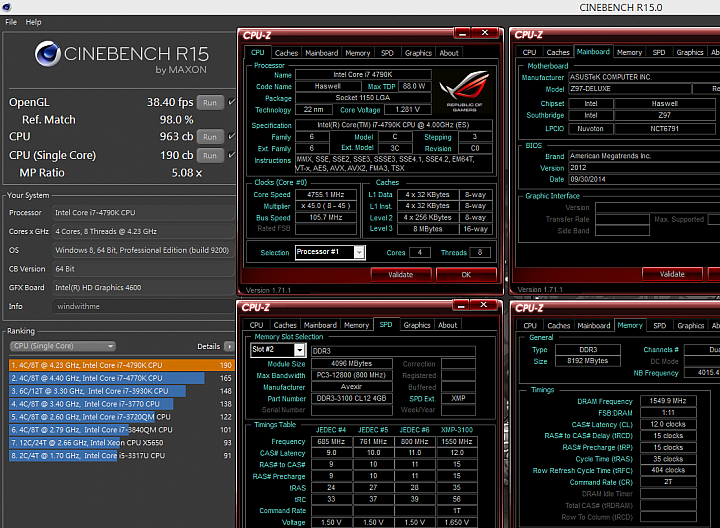The height and width of the screenshot is (528, 720).
Task: Switch to Caches tab in Memory CPU-Z window
Action: [x=558, y=326]
